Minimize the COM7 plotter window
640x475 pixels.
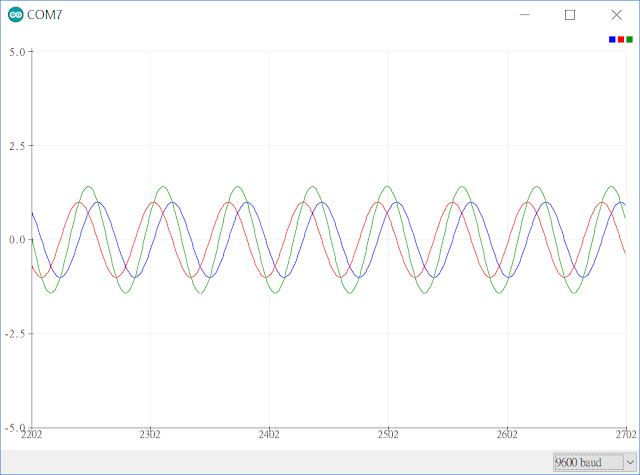pos(524,15)
